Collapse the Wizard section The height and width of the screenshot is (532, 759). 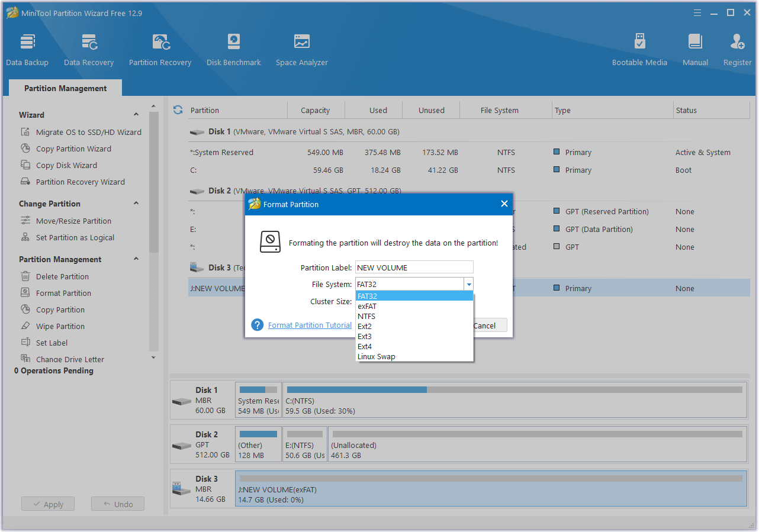click(x=136, y=115)
